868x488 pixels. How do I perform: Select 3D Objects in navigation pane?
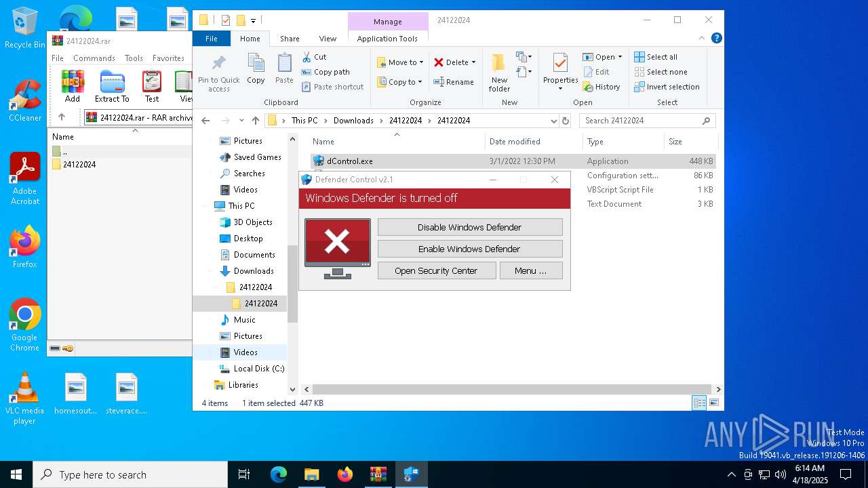click(x=253, y=222)
